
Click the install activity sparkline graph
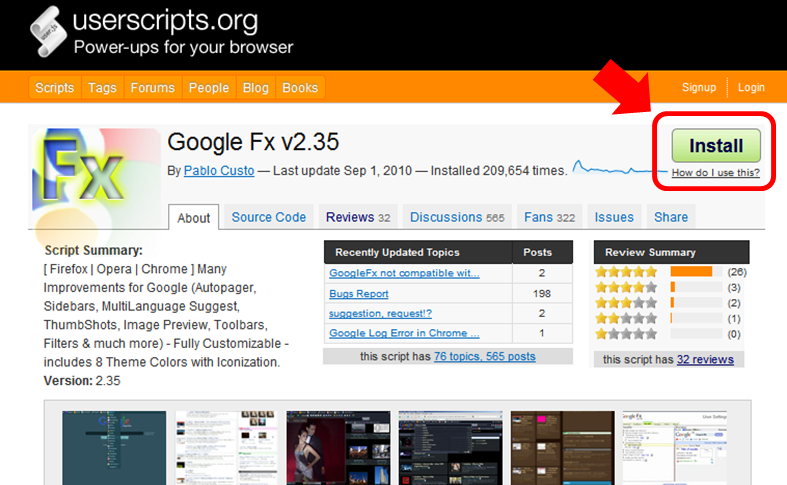click(620, 168)
